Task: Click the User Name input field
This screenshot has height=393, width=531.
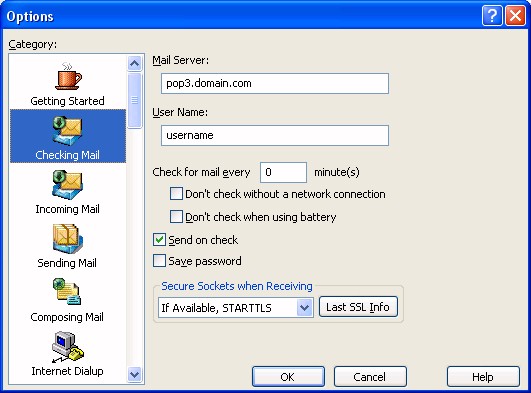Action: click(x=275, y=136)
